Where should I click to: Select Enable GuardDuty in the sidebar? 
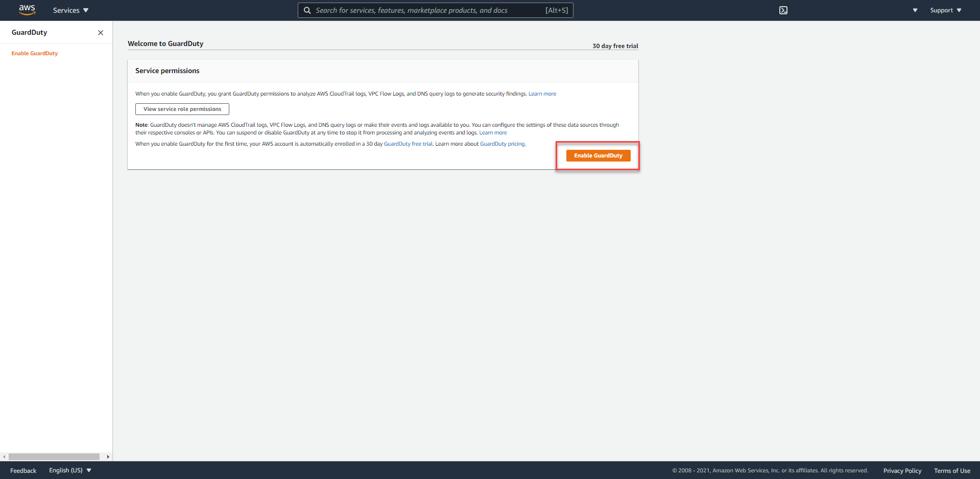tap(35, 53)
